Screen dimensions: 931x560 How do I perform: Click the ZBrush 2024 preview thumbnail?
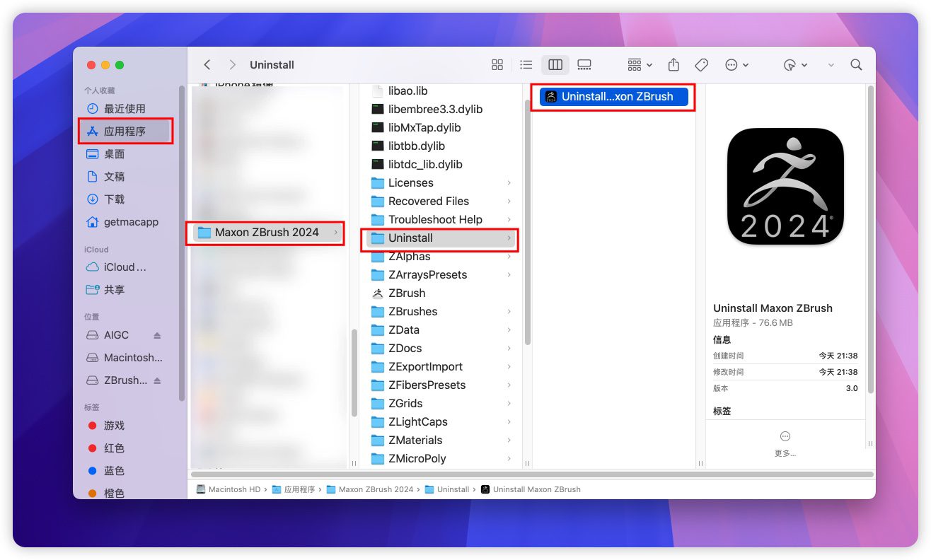point(785,187)
